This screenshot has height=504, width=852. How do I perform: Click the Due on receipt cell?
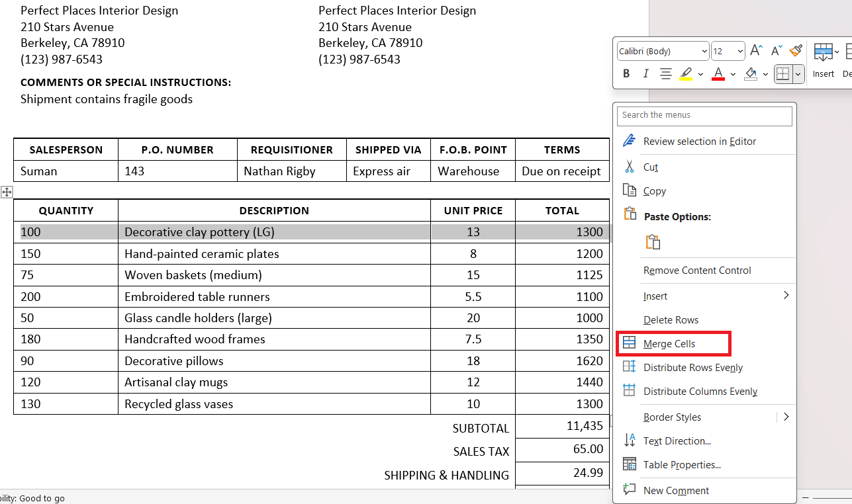562,171
